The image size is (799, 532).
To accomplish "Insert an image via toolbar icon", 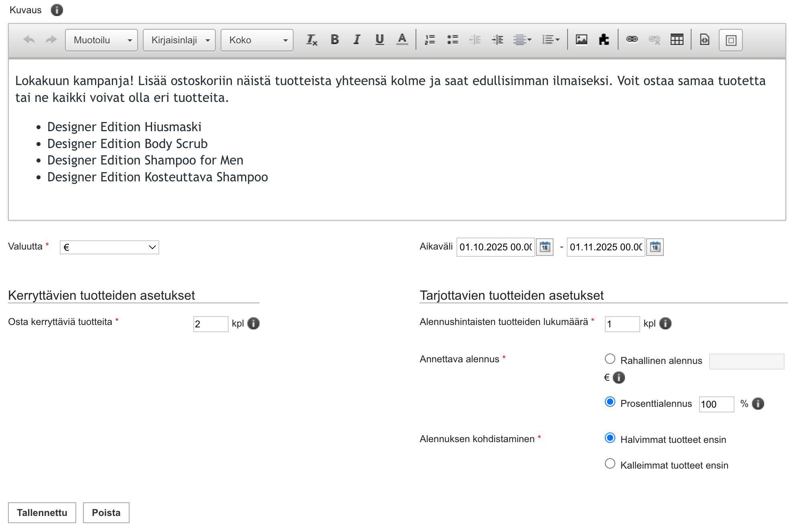I will [581, 40].
